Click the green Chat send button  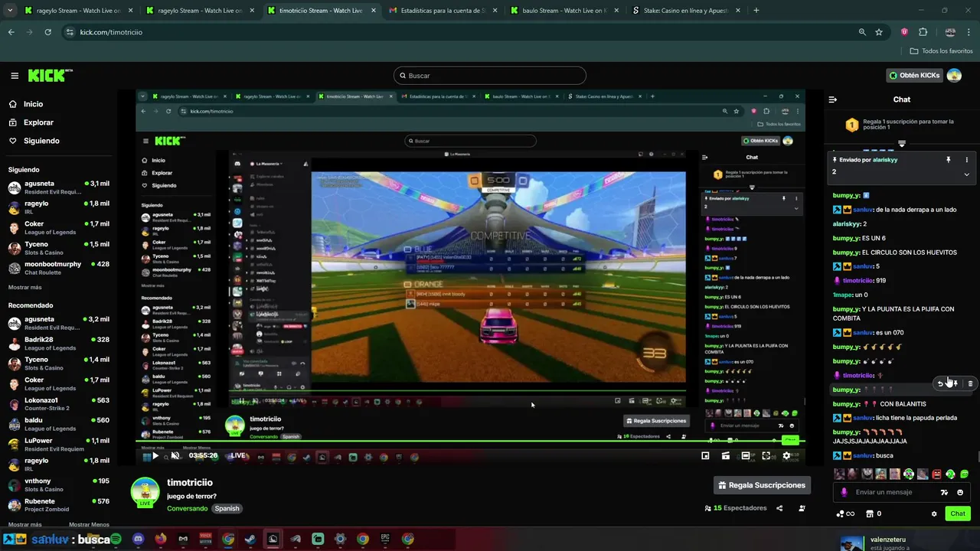click(958, 514)
